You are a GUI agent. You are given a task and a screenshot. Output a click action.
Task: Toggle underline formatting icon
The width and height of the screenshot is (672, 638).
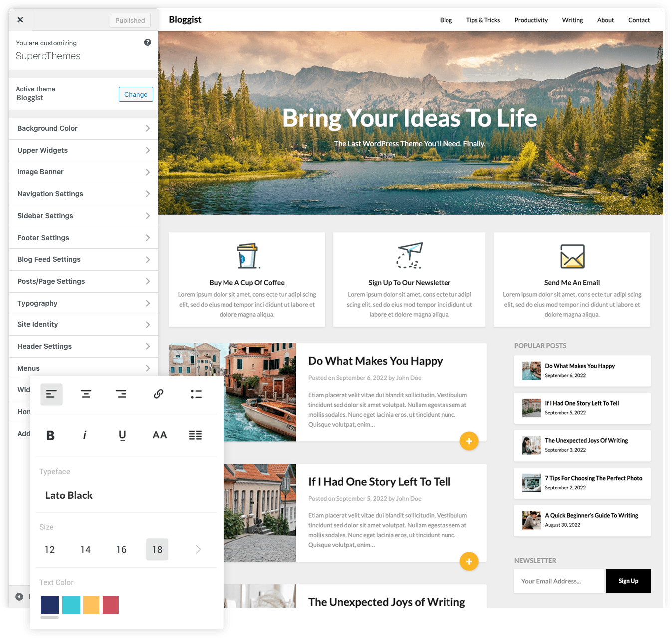[122, 435]
